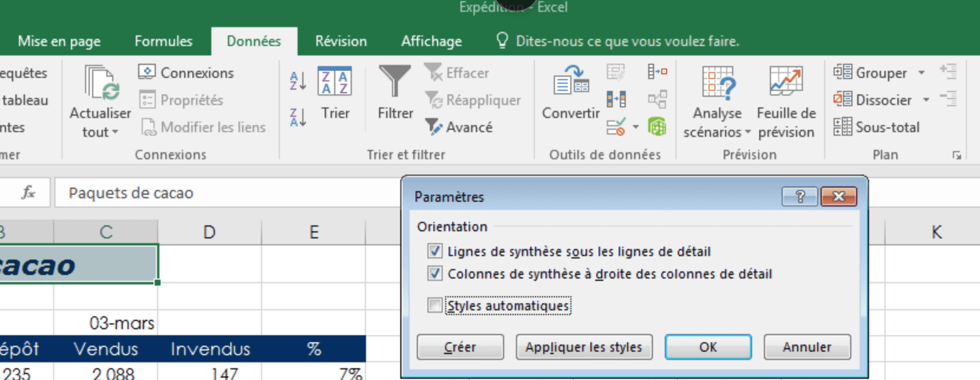
Task: Click the Feuille de prévision icon
Action: [x=786, y=81]
